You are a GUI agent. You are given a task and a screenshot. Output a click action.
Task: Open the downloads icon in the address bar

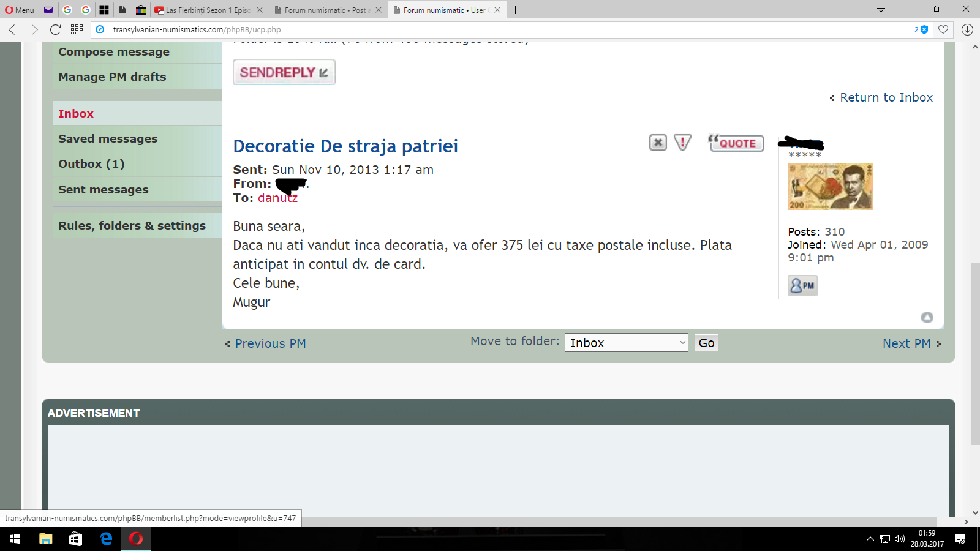(967, 29)
